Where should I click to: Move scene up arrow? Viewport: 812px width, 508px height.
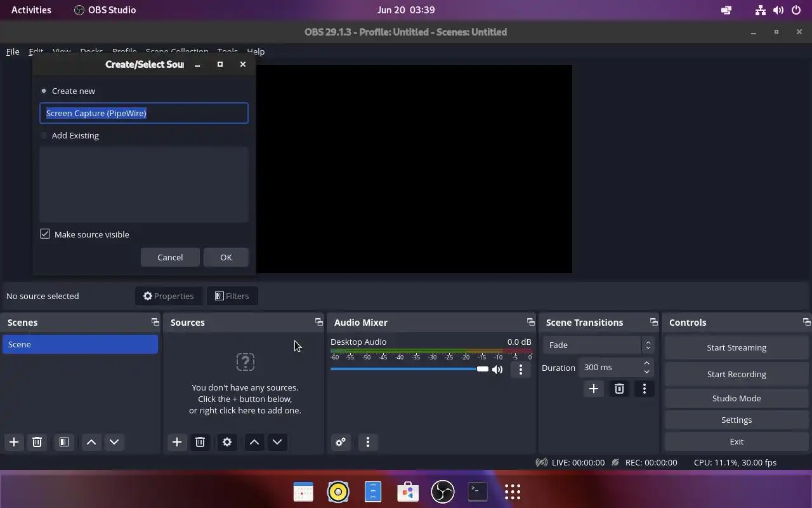91,442
